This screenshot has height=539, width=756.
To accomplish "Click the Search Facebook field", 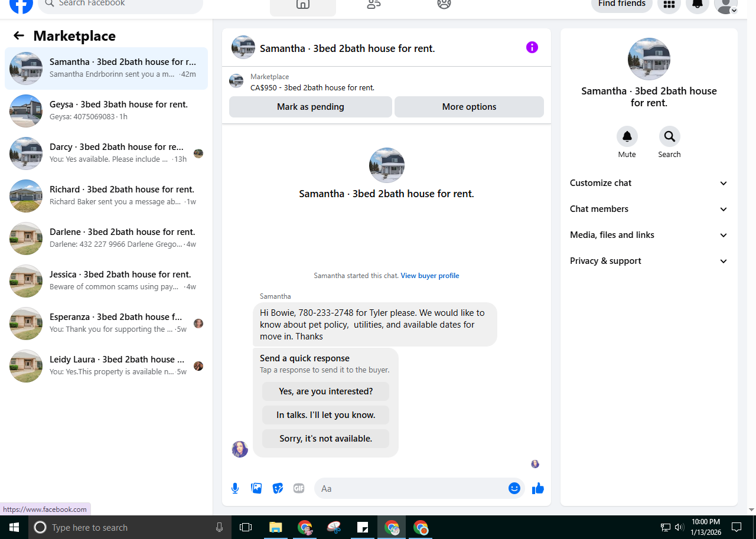I will coord(120,5).
